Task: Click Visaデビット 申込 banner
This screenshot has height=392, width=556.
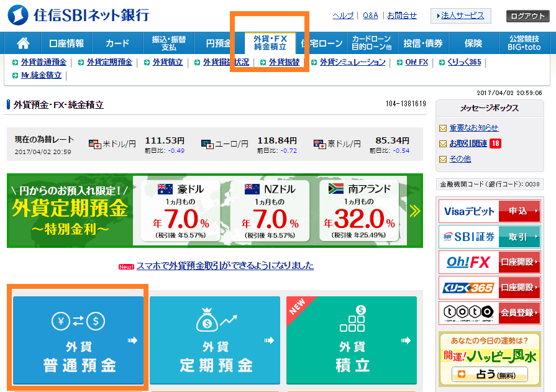Action: 490,211
